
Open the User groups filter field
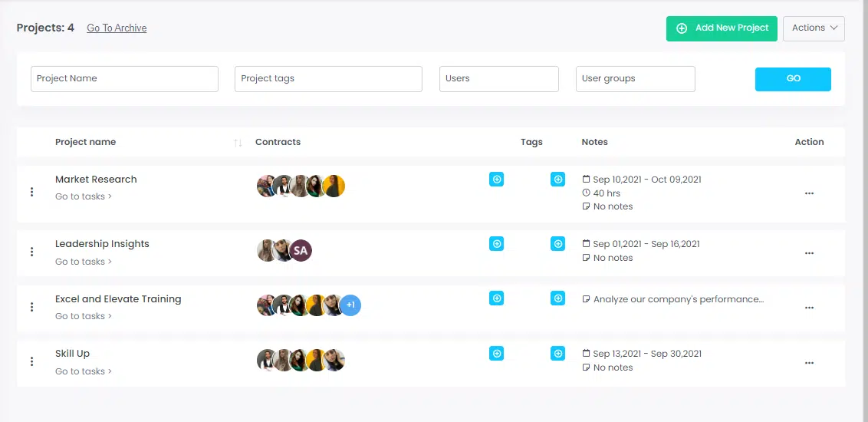click(636, 78)
